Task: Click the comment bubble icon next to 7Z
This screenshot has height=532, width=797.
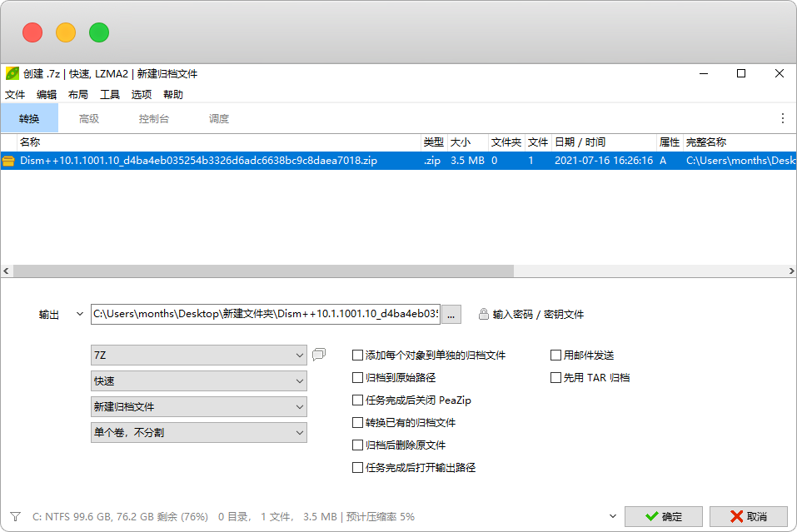Action: tap(319, 355)
